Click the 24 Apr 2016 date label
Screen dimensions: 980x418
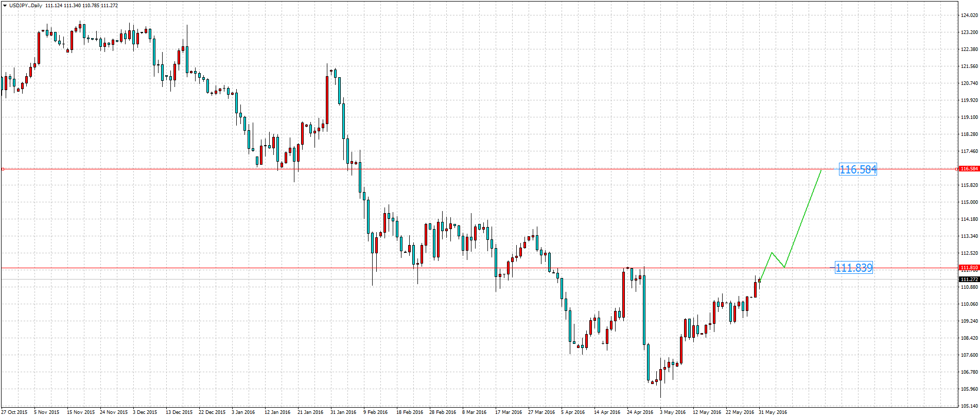640,412
